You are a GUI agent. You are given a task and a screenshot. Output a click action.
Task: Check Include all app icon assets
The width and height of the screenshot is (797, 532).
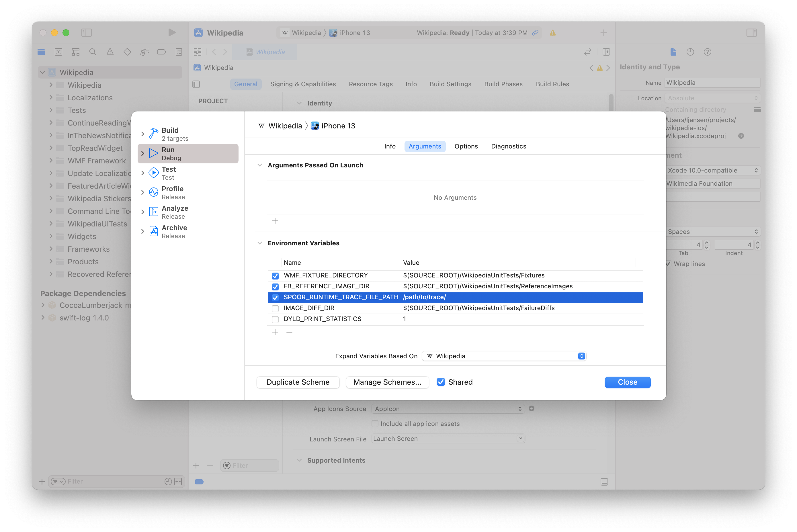[x=375, y=424]
